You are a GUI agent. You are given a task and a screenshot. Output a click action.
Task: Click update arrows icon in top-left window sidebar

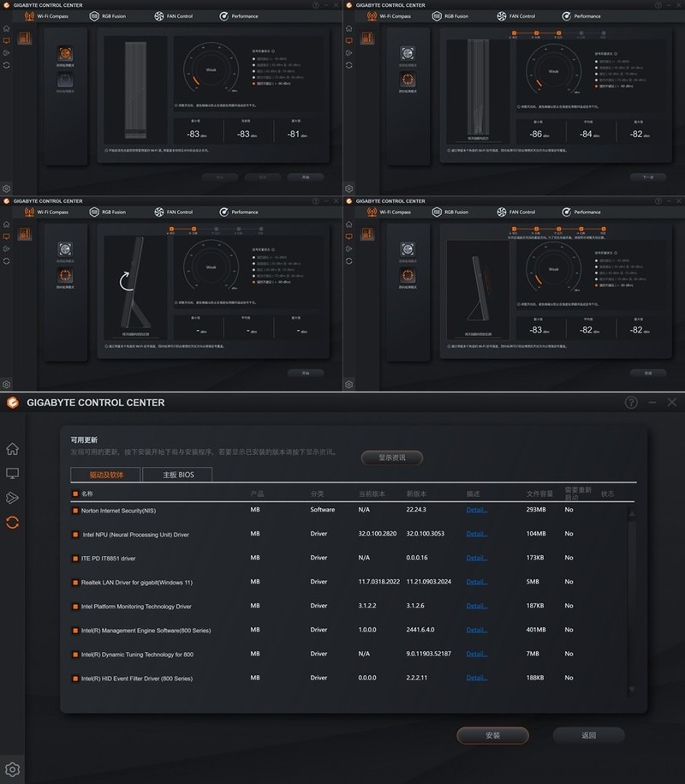click(x=7, y=65)
